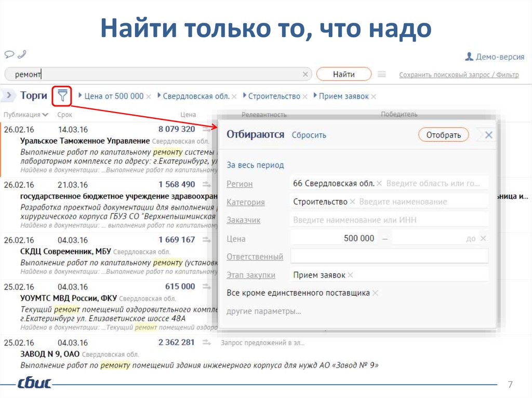The height and width of the screenshot is (398, 532).
Task: Open the list menu icon beside Найти
Action: [382, 74]
